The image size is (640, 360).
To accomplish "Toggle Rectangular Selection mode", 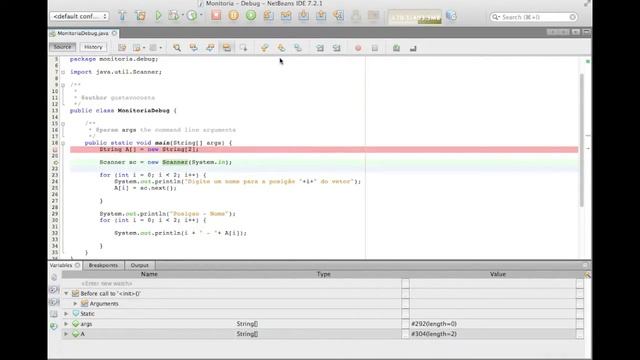I will pos(243,48).
